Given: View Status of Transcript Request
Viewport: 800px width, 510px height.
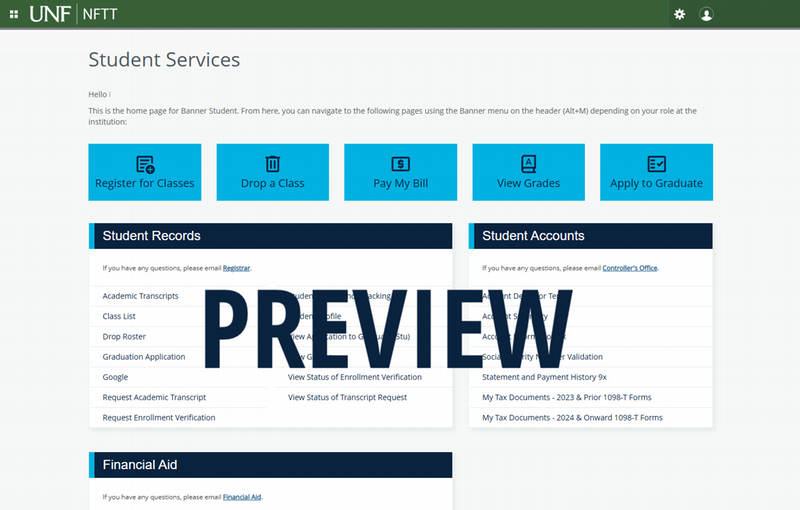Looking at the screenshot, I should pos(347,397).
